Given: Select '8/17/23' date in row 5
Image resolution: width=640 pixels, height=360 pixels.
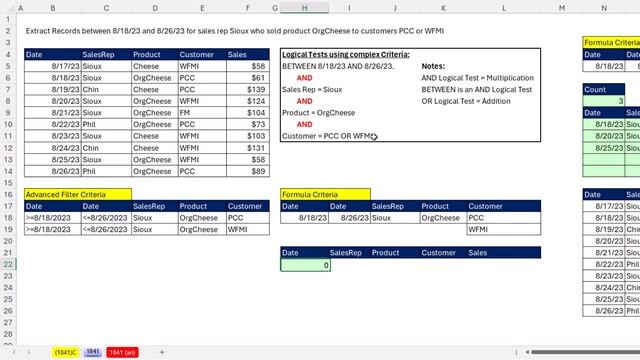Looking at the screenshot, I should [53, 66].
